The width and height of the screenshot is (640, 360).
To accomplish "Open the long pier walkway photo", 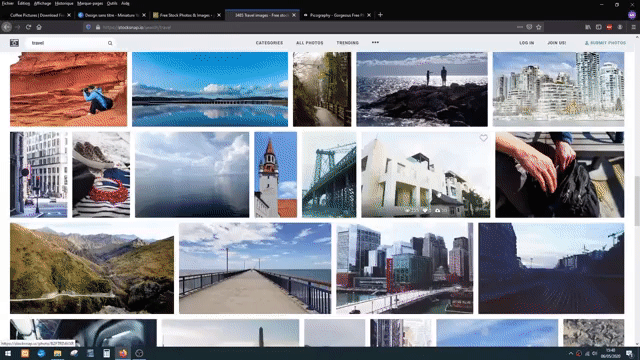I will tap(255, 268).
